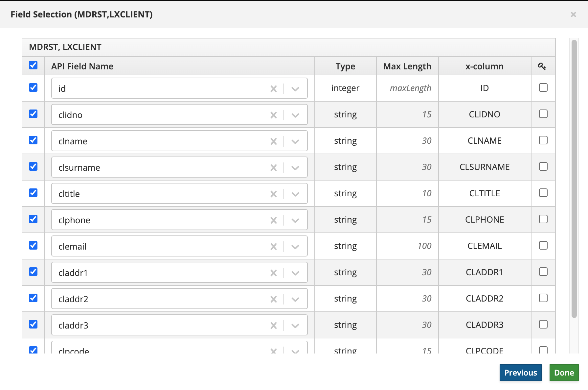Expand the claddr3 field name dropdown

[295, 326]
